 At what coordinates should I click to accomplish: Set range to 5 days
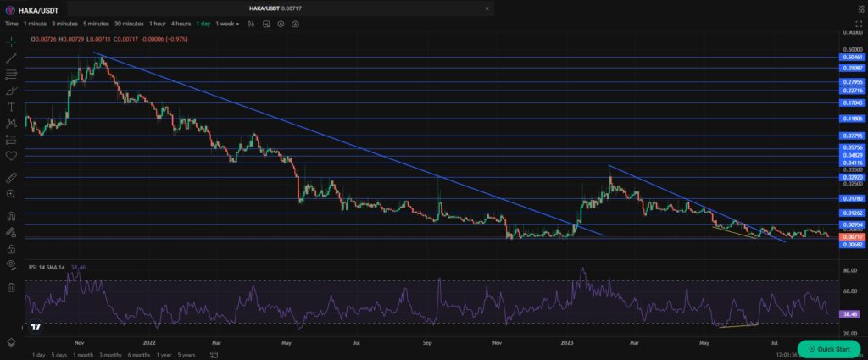[59, 355]
